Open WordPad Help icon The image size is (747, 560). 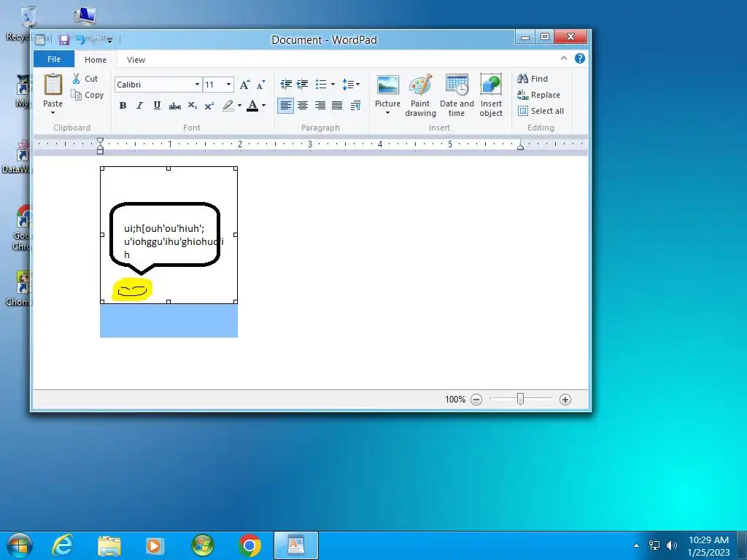tap(580, 58)
